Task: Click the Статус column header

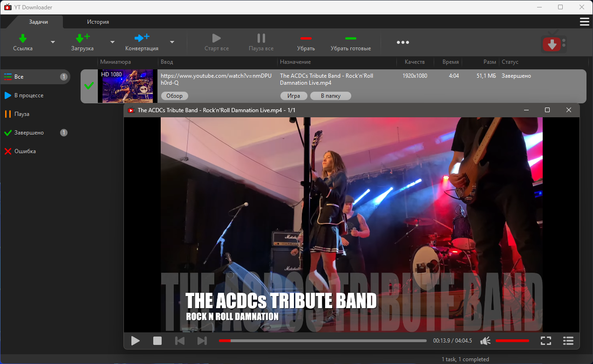Action: 510,62
